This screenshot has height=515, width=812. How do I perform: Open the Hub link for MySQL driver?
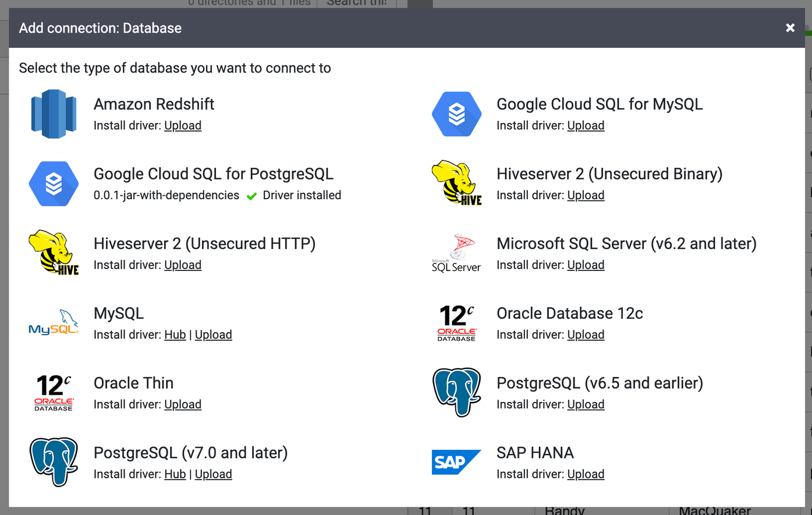175,335
